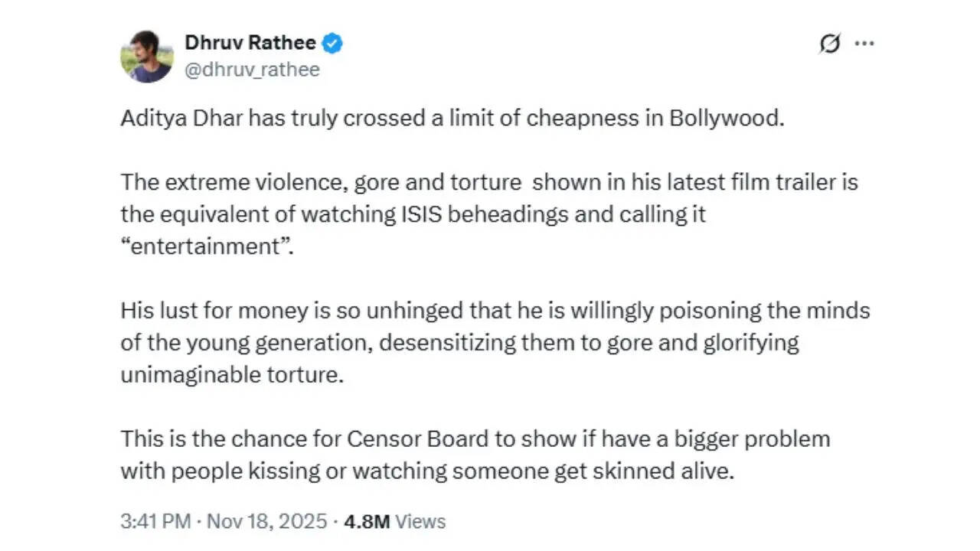Open the three-dot More options menu
The width and height of the screenshot is (980, 551).
pyautogui.click(x=864, y=44)
